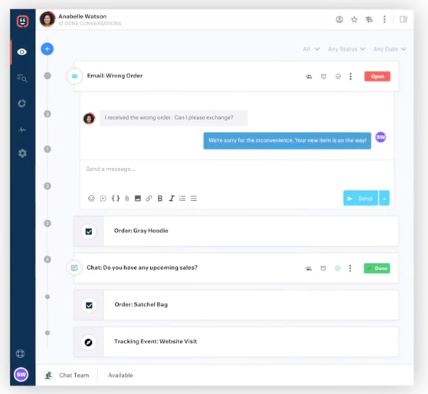
Task: Change the Available status
Action: (x=120, y=375)
